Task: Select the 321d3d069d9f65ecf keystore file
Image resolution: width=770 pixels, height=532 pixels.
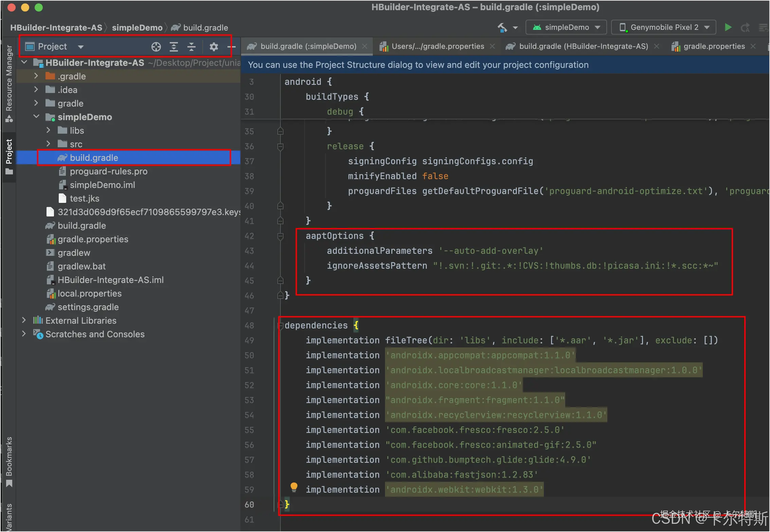Action: tap(128, 212)
